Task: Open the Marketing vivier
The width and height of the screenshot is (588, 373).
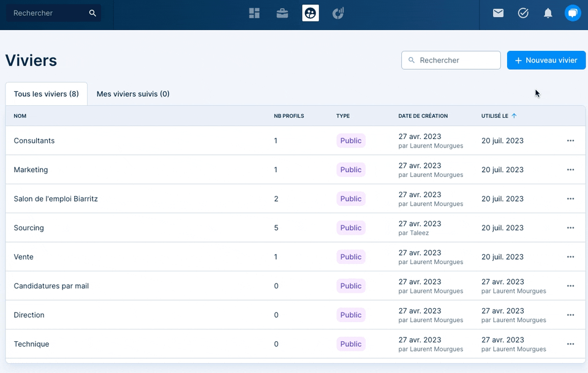Action: tap(31, 170)
